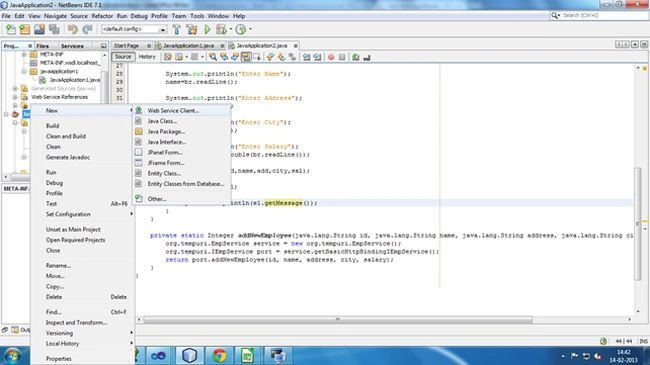Choose Entity Classes from Database option
Screen dimensions: 650x365
point(182,184)
